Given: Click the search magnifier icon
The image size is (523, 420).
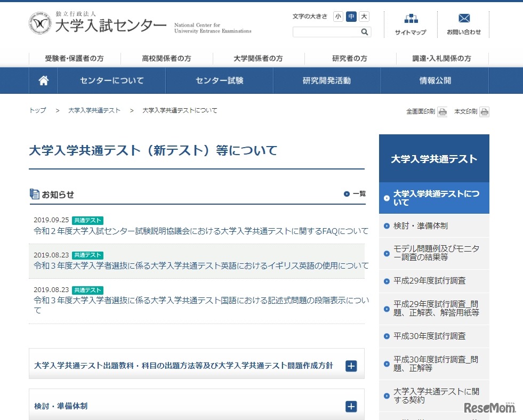Looking at the screenshot, I should click(x=365, y=32).
